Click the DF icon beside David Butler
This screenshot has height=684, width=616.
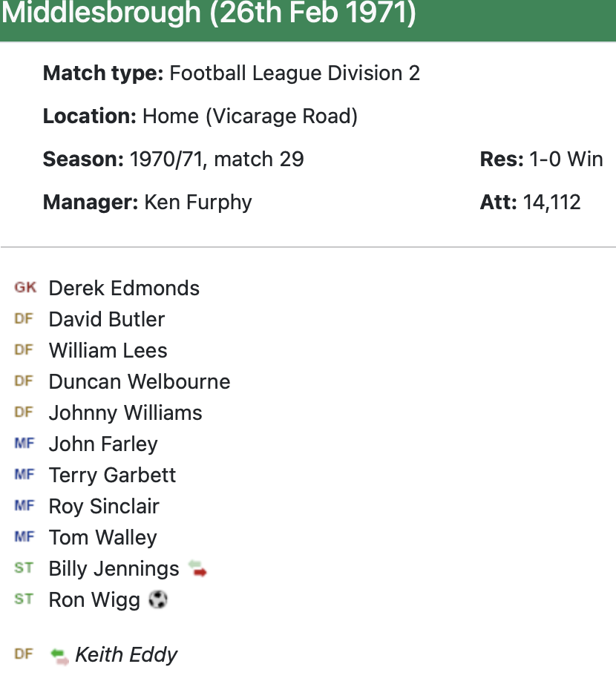(24, 319)
